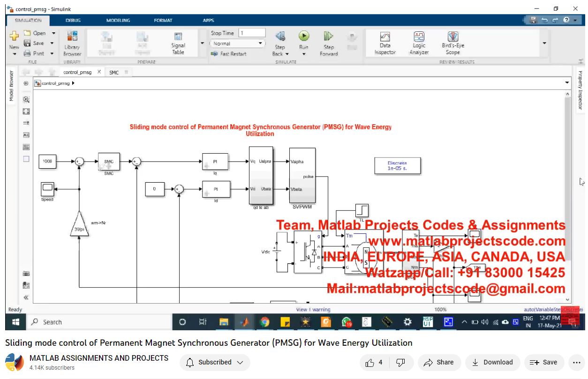This screenshot has width=588, height=379.
Task: Click the Share button
Action: point(438,362)
